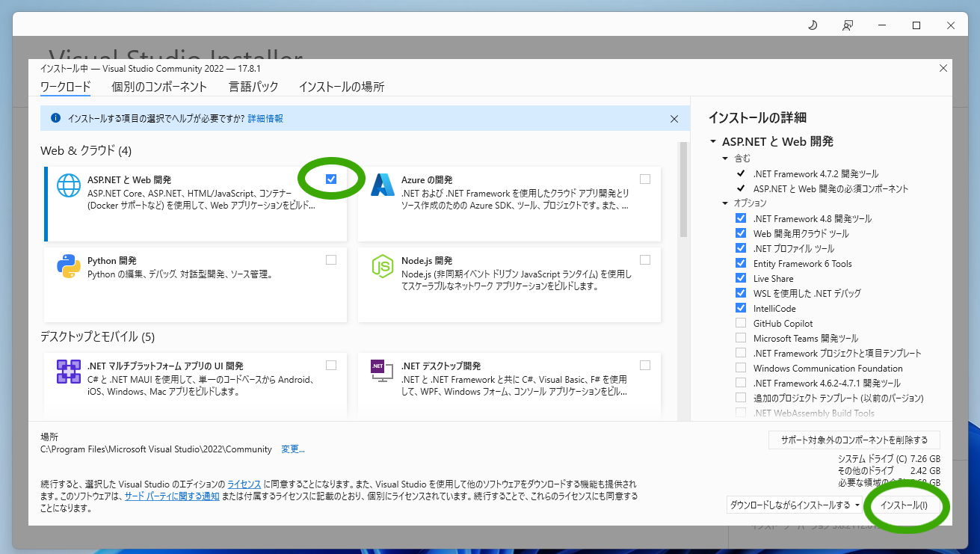980x554 pixels.
Task: Switch to the 個別のコンポーネント tab
Action: [159, 87]
